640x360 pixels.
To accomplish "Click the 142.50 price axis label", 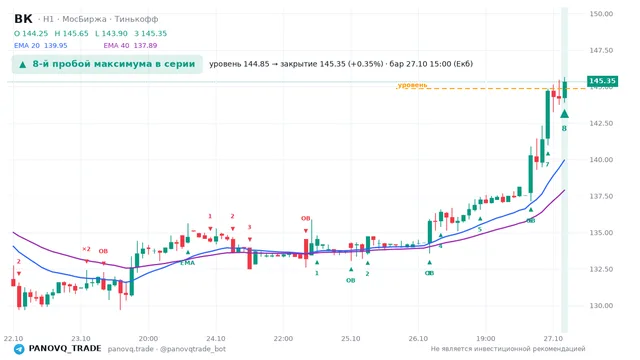I will point(601,123).
